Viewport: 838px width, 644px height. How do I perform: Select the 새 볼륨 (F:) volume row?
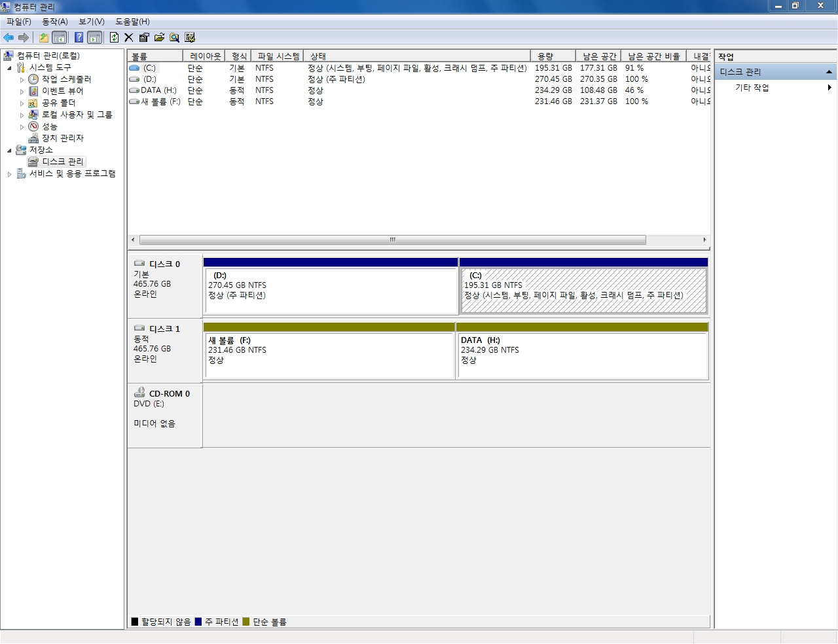pyautogui.click(x=419, y=101)
